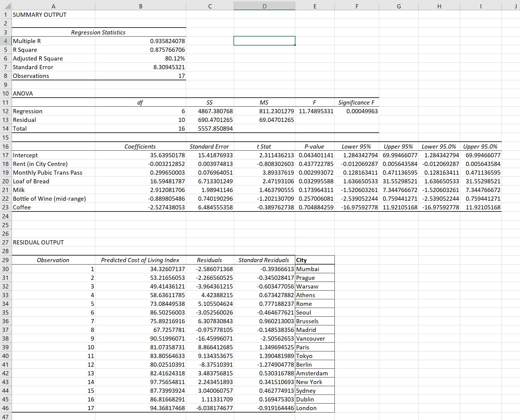520x420 pixels.
Task: Select row 29 header
Action: tap(5, 260)
